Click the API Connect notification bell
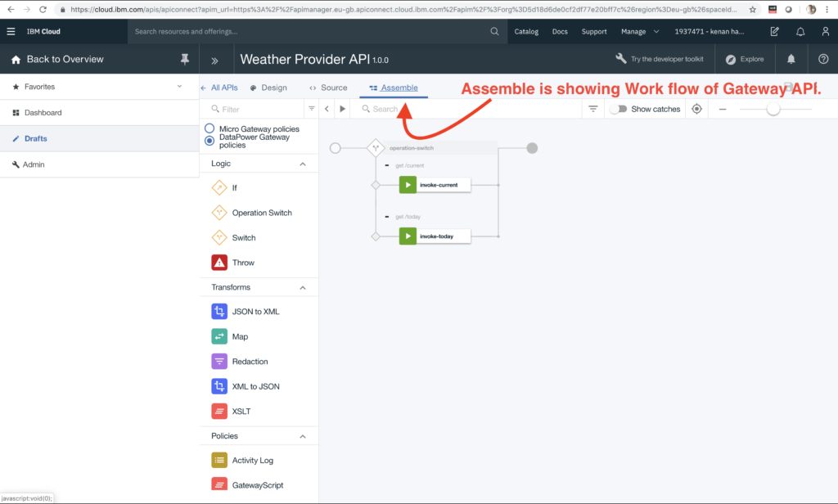The width and height of the screenshot is (838, 504). [791, 60]
